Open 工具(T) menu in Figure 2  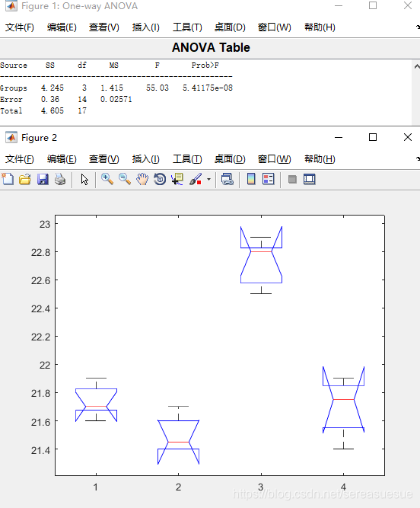click(187, 159)
